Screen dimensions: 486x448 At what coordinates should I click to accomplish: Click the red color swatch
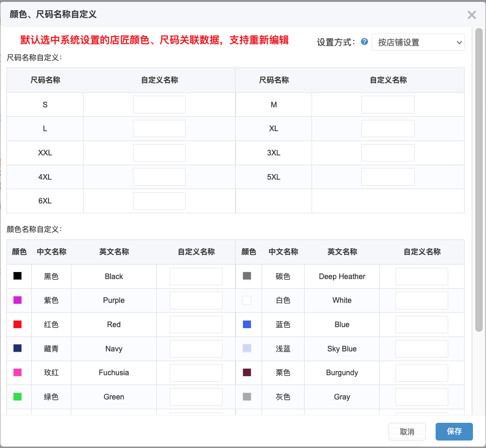[17, 324]
